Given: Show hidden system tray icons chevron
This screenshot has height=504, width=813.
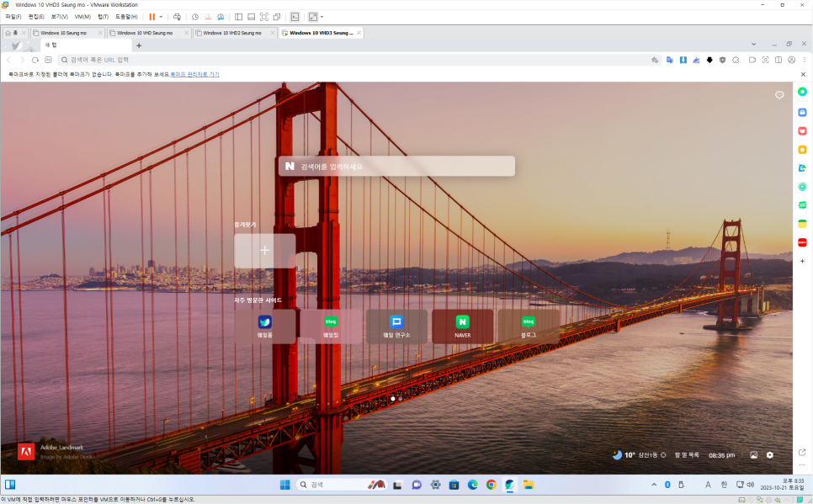Looking at the screenshot, I should [x=654, y=485].
